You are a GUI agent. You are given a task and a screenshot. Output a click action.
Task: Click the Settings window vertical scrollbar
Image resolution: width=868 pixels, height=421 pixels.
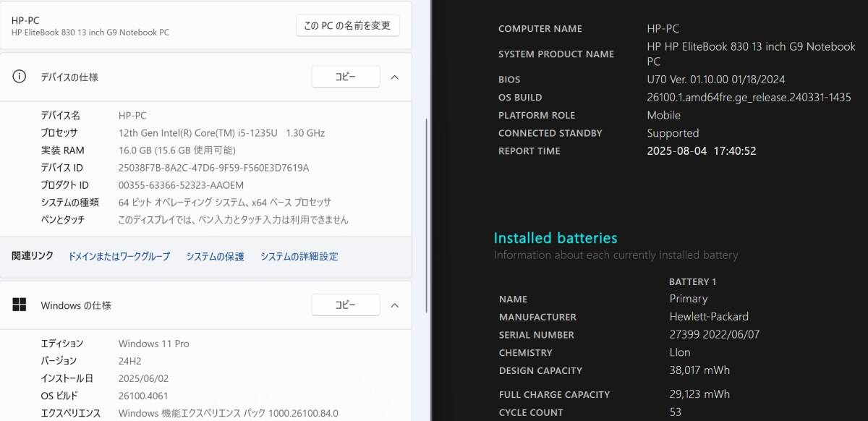(427, 216)
